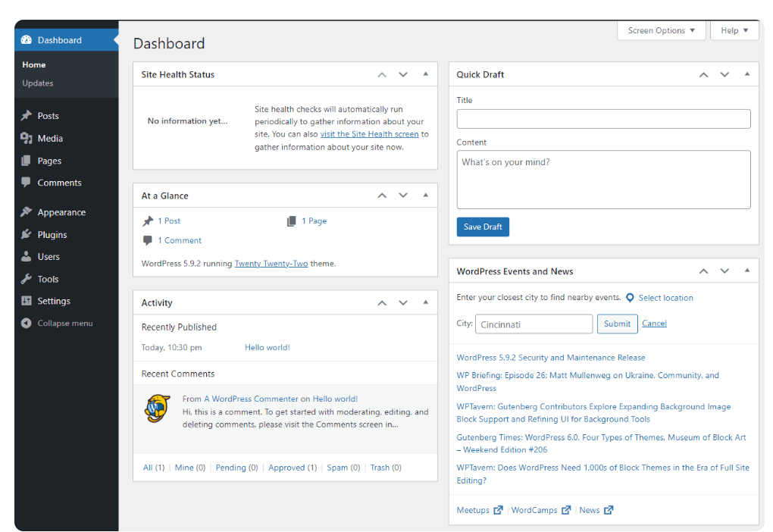This screenshot has height=532, width=773.
Task: Click the Collapse menu arrow icon
Action: coord(26,323)
